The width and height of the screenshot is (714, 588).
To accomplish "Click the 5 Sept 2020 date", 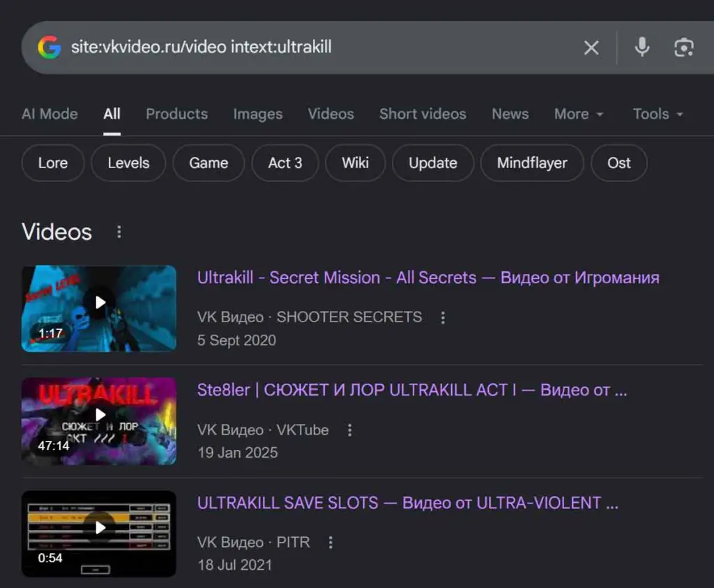I will [236, 340].
